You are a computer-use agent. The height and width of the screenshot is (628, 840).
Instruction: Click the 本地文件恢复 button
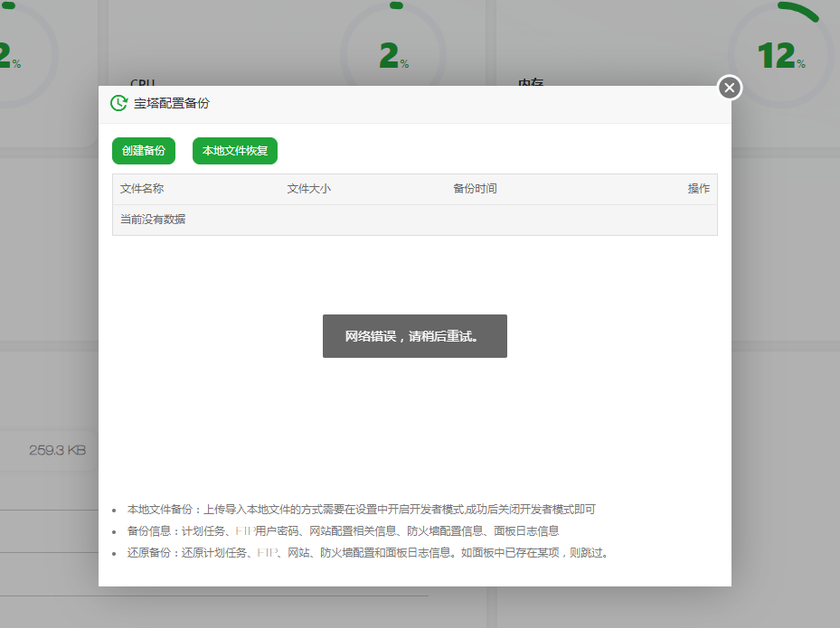pos(235,151)
